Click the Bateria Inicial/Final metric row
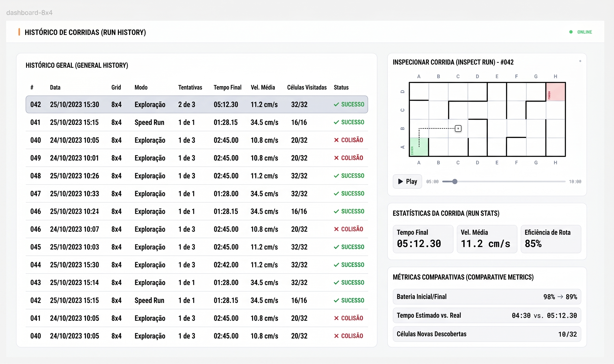Image resolution: width=614 pixels, height=364 pixels. pos(487,297)
